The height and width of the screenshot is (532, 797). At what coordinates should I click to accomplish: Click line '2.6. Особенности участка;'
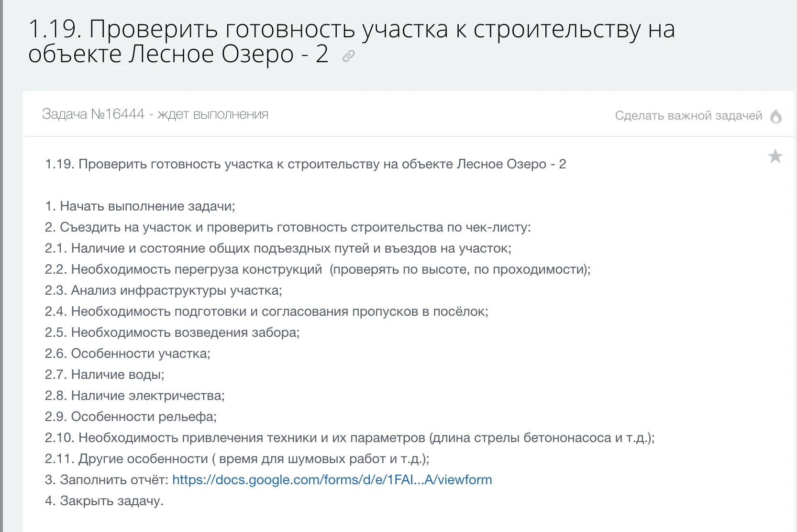point(128,354)
